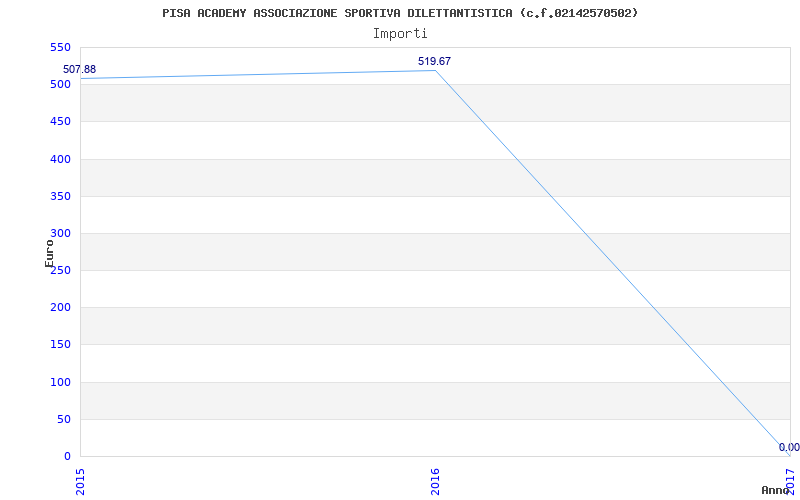The width and height of the screenshot is (800, 500).
Task: Click the 350 y-axis tick label
Action: (60, 196)
